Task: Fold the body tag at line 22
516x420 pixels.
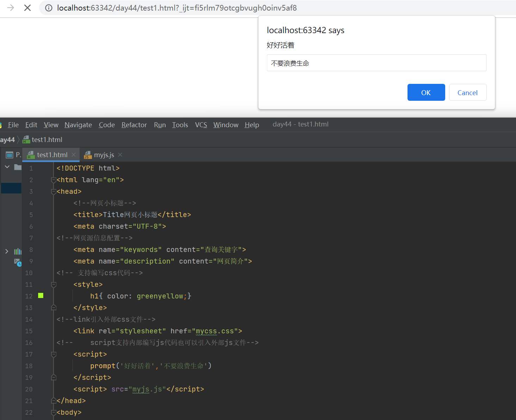Action: point(54,412)
